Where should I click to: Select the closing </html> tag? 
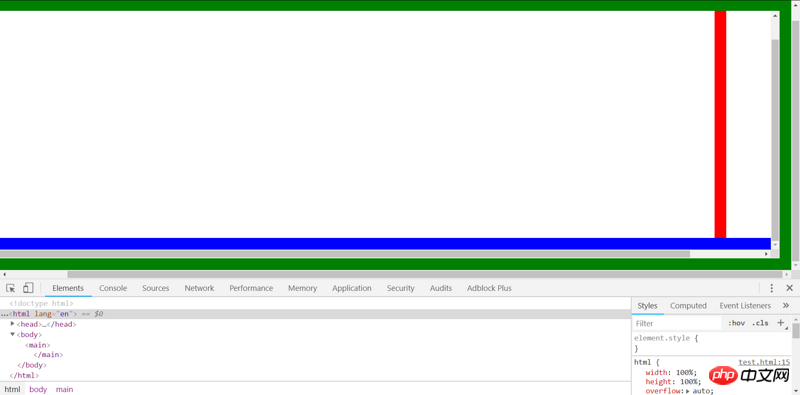pyautogui.click(x=24, y=375)
